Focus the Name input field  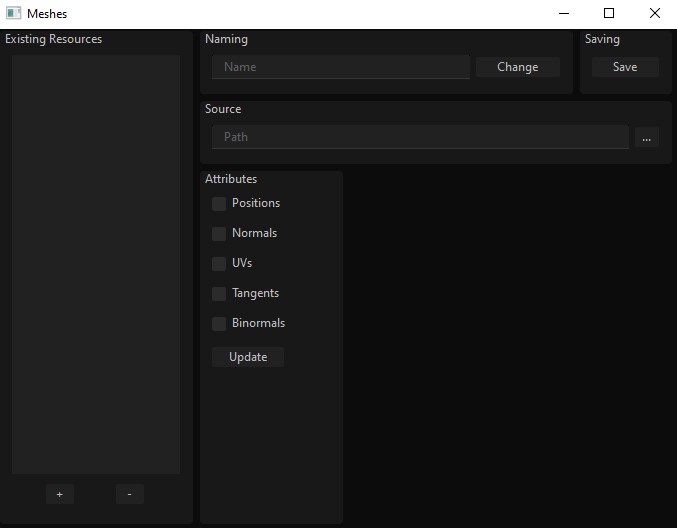341,67
